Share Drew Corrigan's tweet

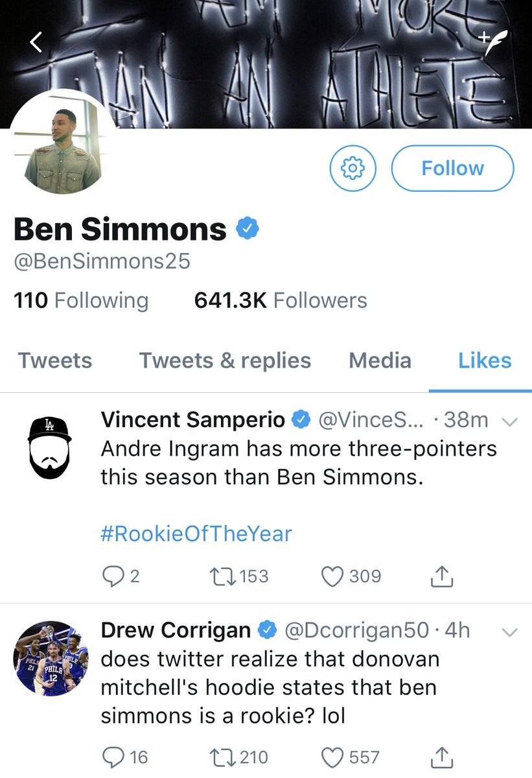tap(441, 757)
